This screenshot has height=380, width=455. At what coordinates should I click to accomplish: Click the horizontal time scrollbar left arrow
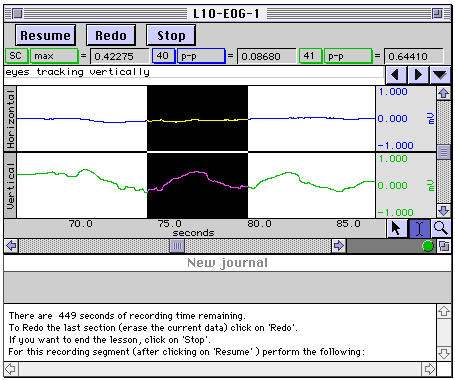[11, 246]
